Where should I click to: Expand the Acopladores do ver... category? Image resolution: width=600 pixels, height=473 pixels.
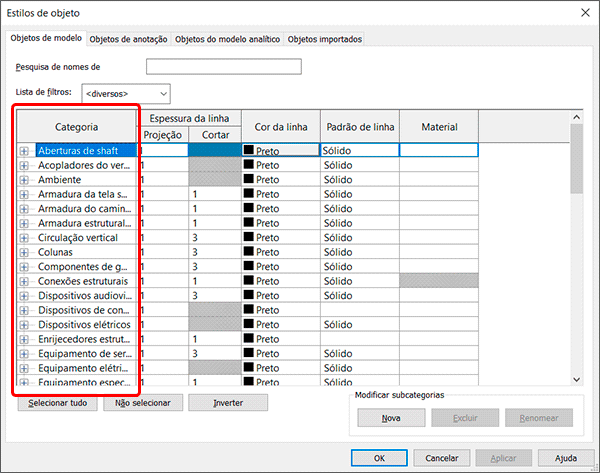click(x=24, y=166)
